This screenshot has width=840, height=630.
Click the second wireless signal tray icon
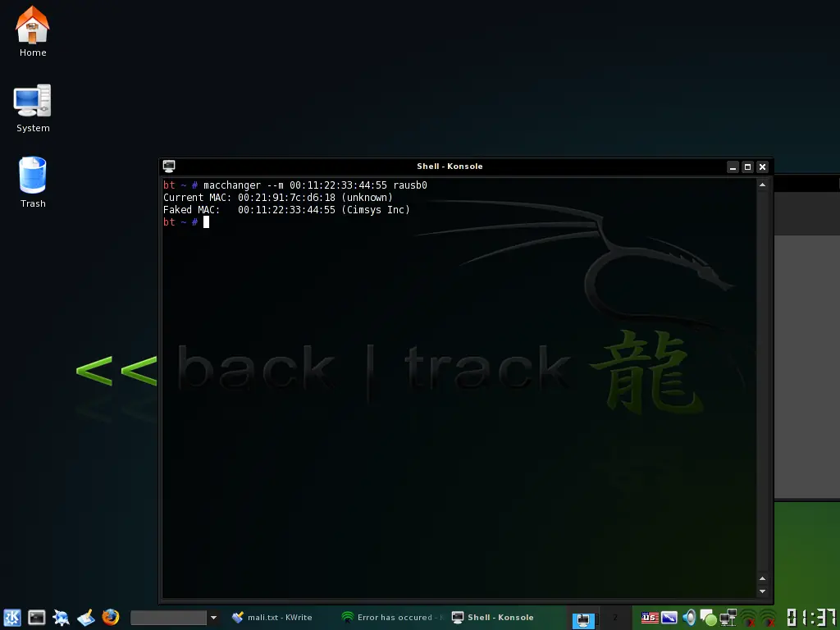(x=768, y=619)
